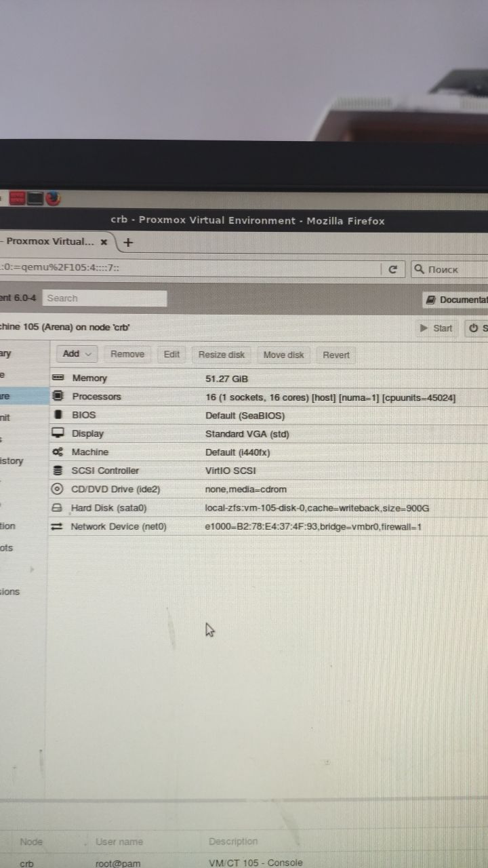Click the Move disk button

[x=283, y=354]
